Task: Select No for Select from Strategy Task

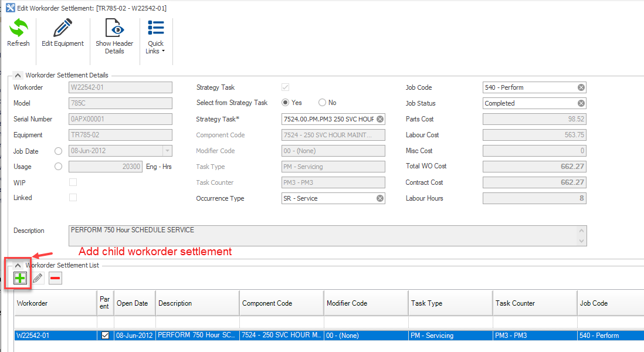Action: (x=322, y=103)
